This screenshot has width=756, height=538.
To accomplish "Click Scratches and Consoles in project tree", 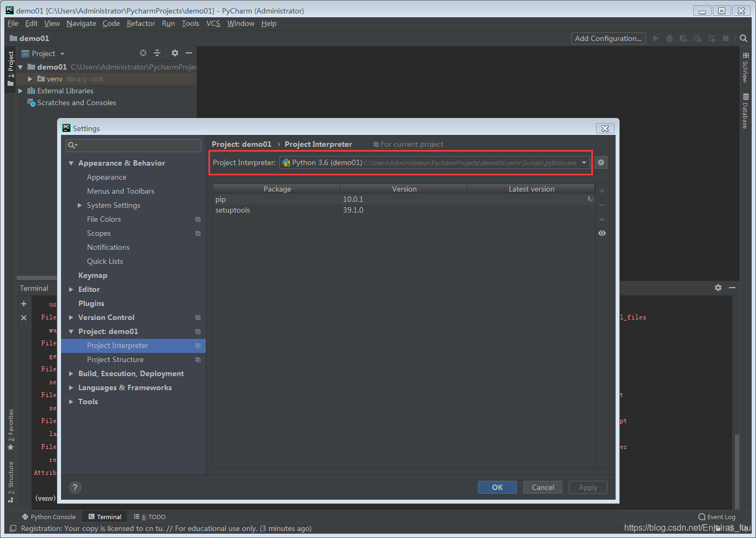I will 77,103.
